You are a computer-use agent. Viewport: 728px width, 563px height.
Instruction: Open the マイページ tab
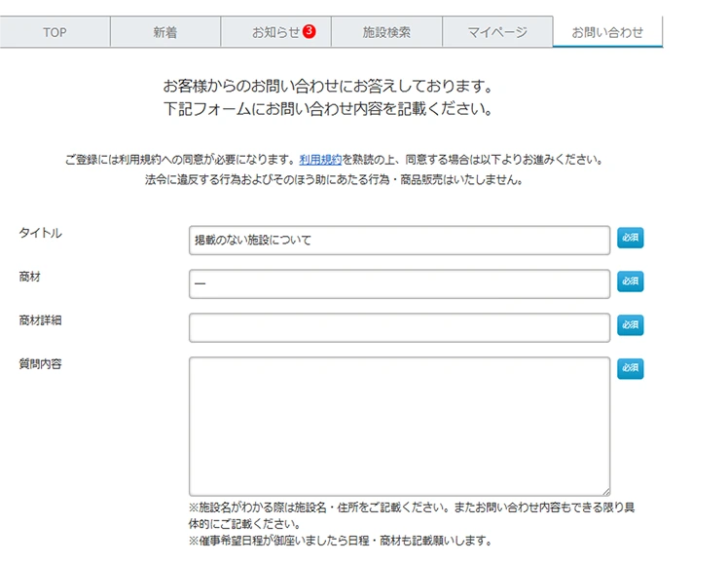497,32
